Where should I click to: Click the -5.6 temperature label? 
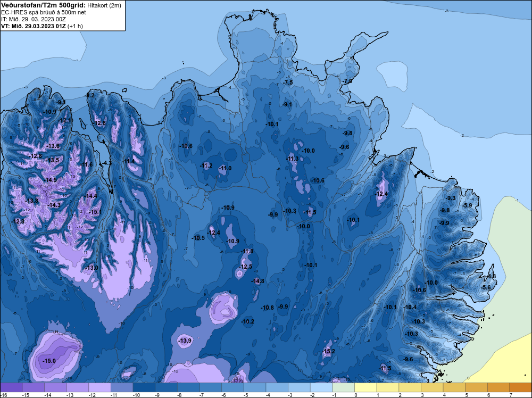tap(486, 287)
